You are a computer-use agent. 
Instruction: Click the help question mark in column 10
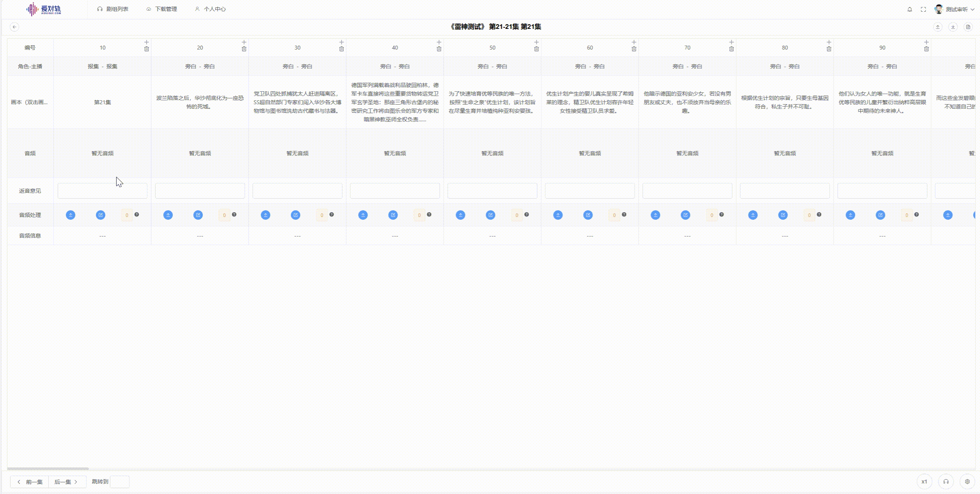tap(136, 214)
